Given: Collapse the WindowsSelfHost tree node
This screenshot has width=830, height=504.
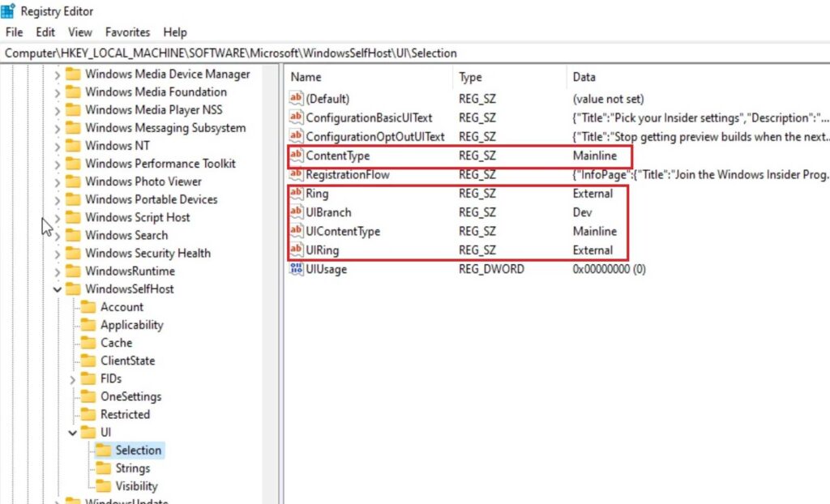Looking at the screenshot, I should coord(57,289).
